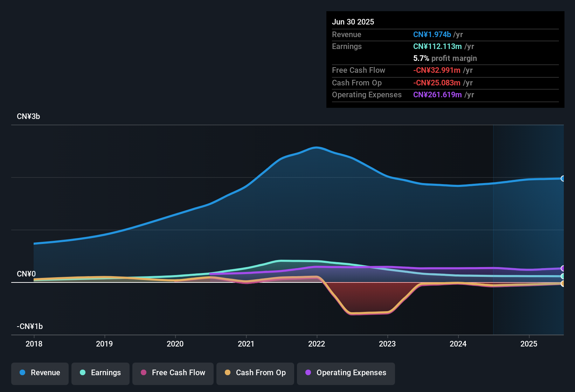Expand the Jun 30 2025 tooltip header
This screenshot has height=392, width=575.
pyautogui.click(x=353, y=22)
